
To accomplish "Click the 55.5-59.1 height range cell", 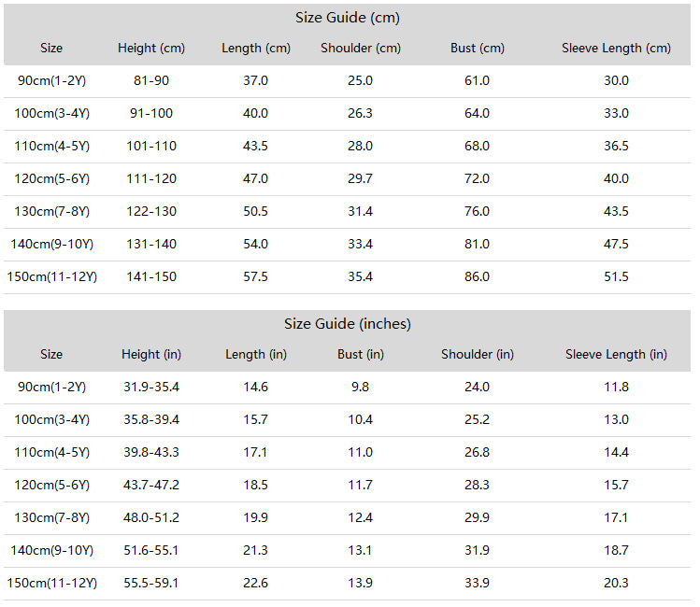I will (x=151, y=583).
